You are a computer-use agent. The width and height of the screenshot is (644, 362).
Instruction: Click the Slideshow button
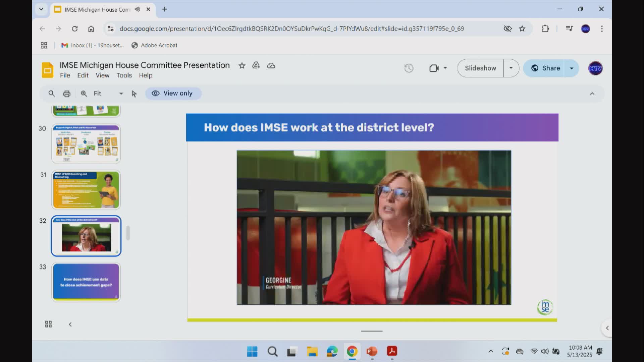[x=480, y=68]
